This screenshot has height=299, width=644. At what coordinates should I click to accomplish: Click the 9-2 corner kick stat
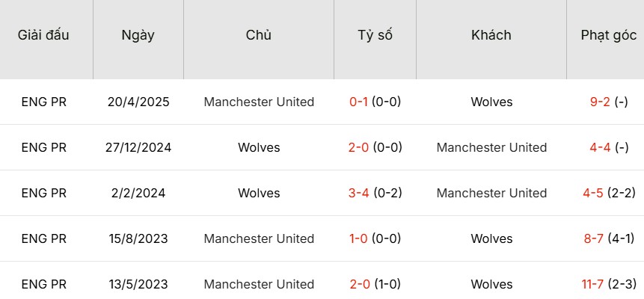pos(600,102)
